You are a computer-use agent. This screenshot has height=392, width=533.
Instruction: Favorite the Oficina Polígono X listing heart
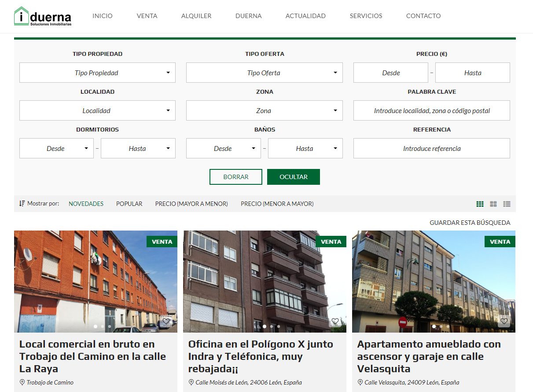(335, 322)
